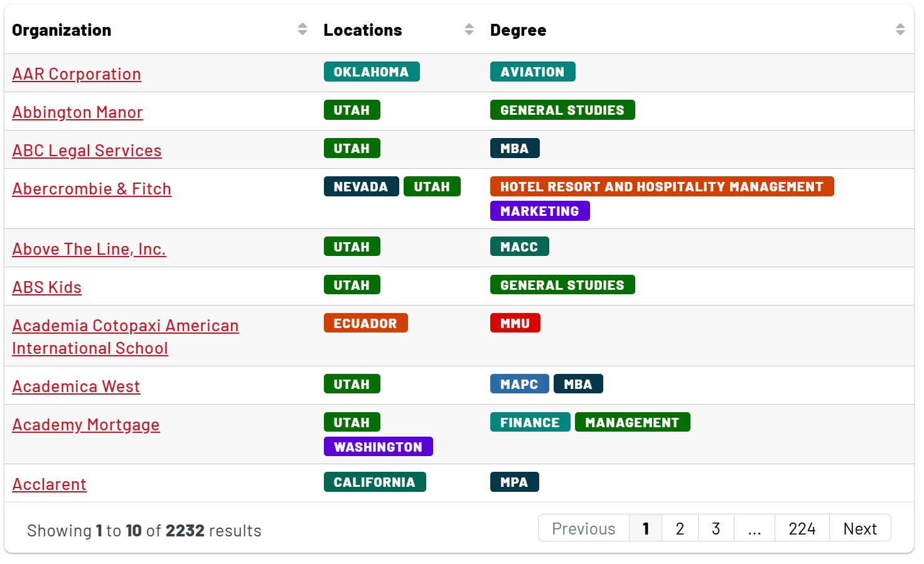Select the orange ECUADOR location badge

pyautogui.click(x=365, y=324)
